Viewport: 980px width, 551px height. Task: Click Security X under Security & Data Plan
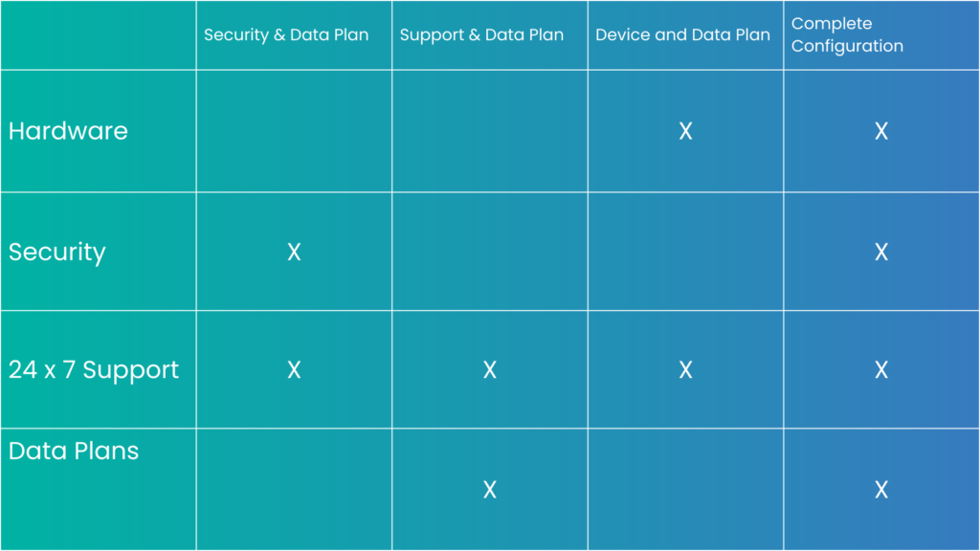point(294,252)
